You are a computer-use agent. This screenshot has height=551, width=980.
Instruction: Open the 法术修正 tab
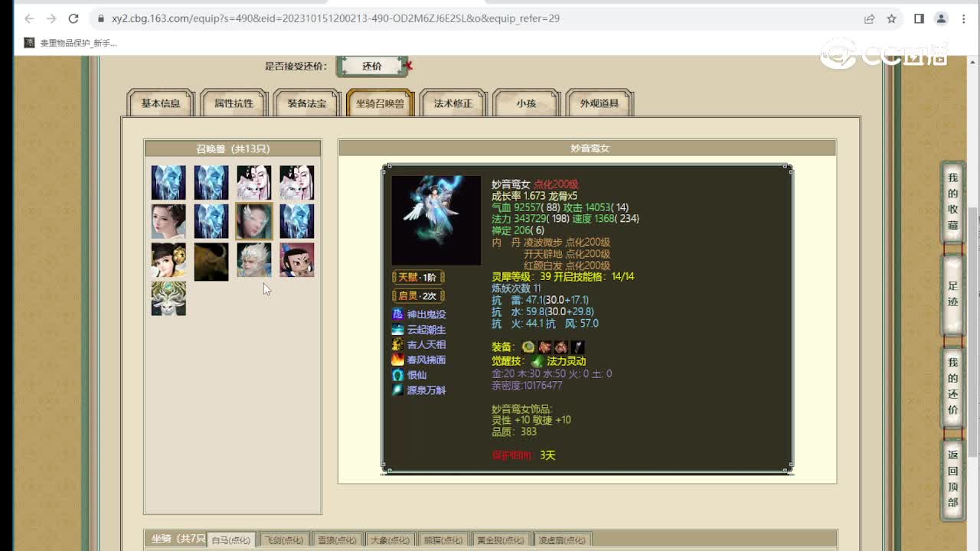click(453, 103)
